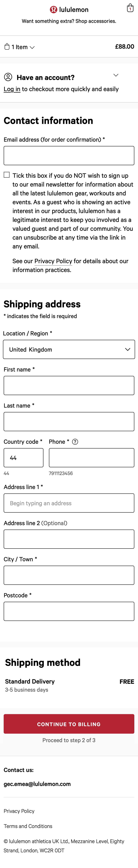Click the lululemon logo
This screenshot has height=868, width=138.
tap(69, 9)
